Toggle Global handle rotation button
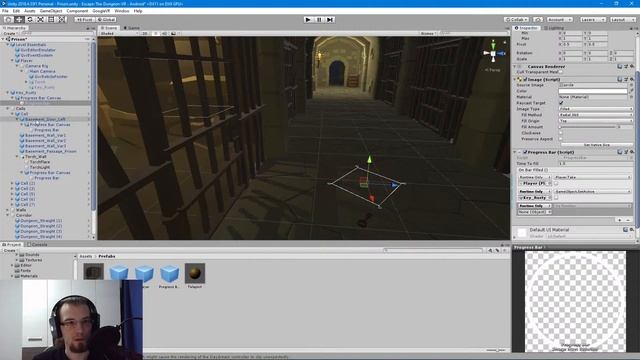 (106, 20)
